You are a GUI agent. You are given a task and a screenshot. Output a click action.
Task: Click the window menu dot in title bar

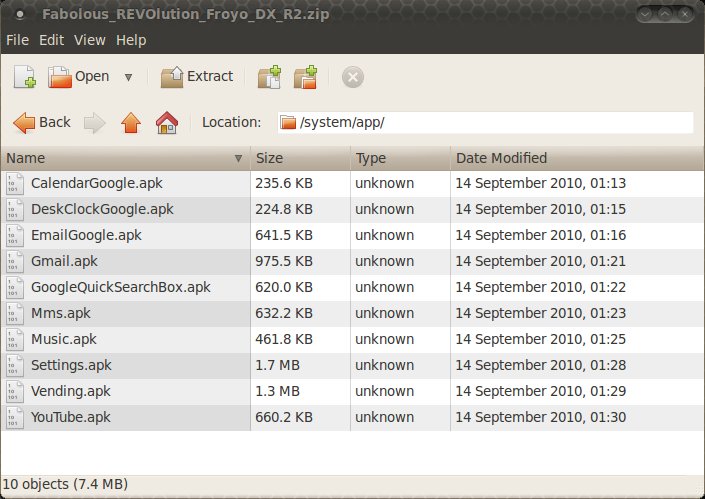point(19,14)
